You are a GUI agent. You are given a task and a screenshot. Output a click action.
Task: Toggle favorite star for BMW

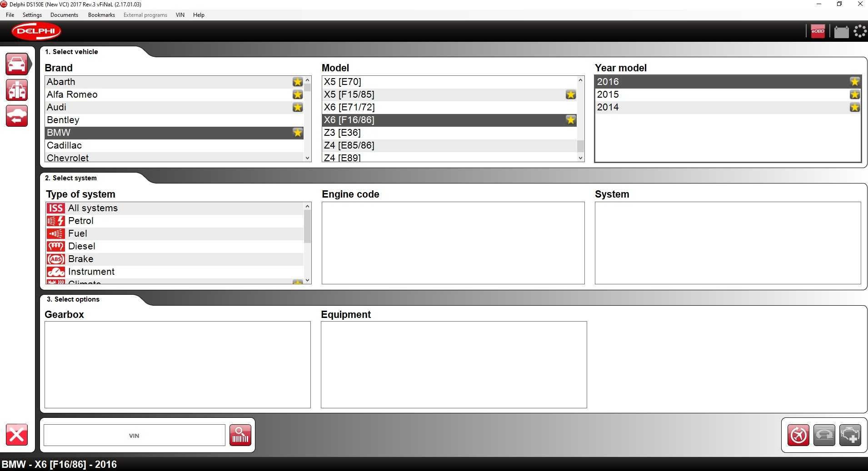(x=298, y=133)
